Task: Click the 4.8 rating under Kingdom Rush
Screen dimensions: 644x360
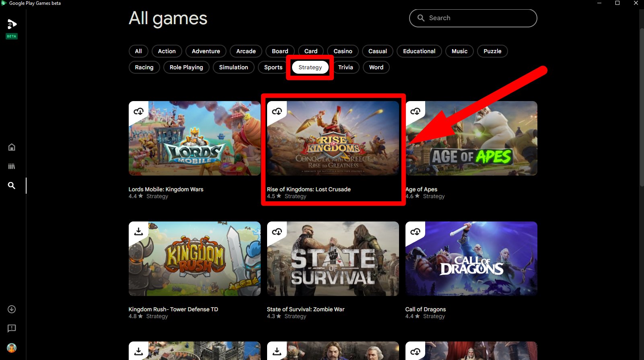Action: coord(136,316)
